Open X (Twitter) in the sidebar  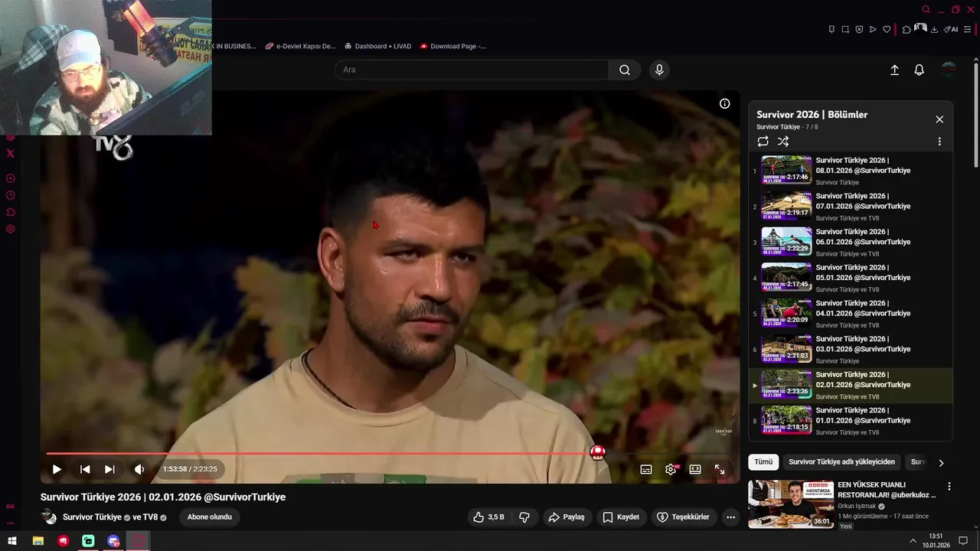coord(10,154)
